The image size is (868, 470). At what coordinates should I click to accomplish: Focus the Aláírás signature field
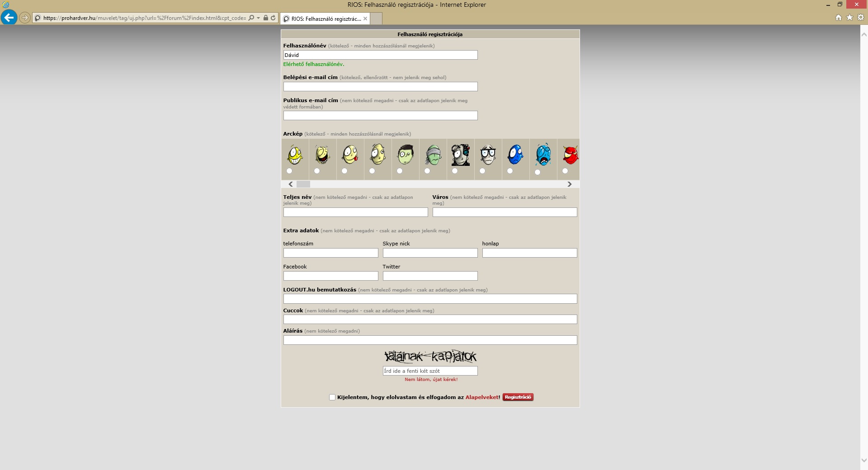pos(430,340)
